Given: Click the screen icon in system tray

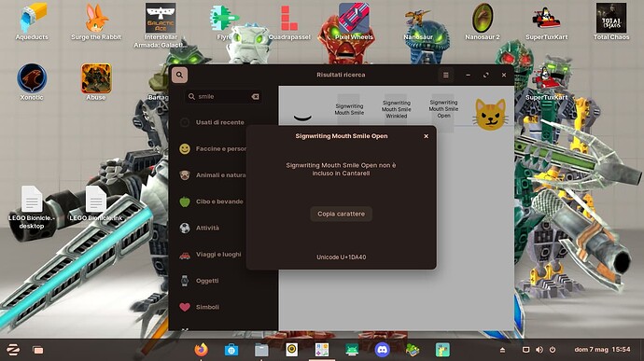Looking at the screenshot, I should (x=525, y=350).
